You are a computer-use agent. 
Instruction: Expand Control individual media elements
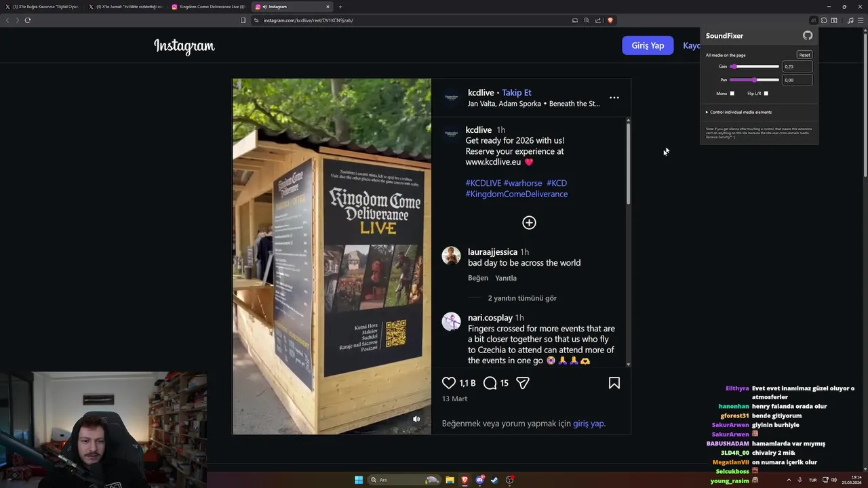(x=738, y=112)
